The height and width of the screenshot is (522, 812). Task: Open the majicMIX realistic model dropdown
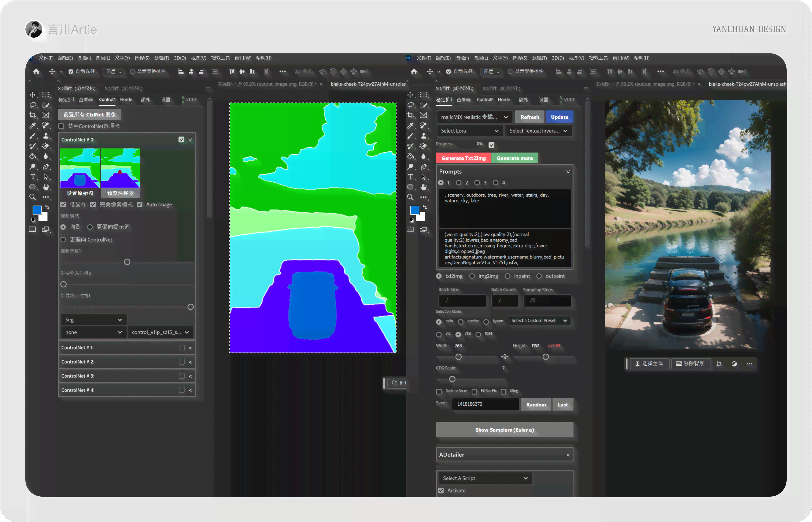[x=474, y=117]
